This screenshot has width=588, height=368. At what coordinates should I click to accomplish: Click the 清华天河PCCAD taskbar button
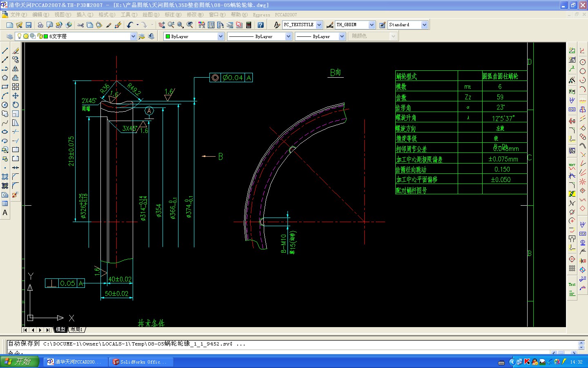[75, 362]
